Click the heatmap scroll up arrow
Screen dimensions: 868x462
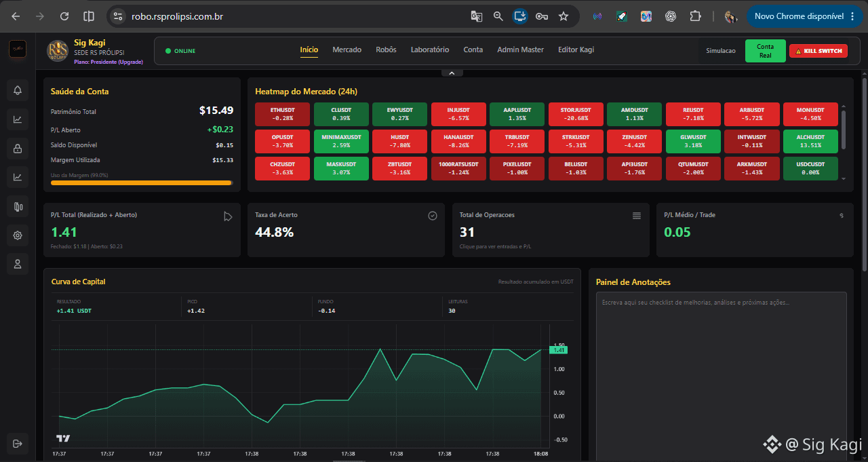[x=844, y=106]
